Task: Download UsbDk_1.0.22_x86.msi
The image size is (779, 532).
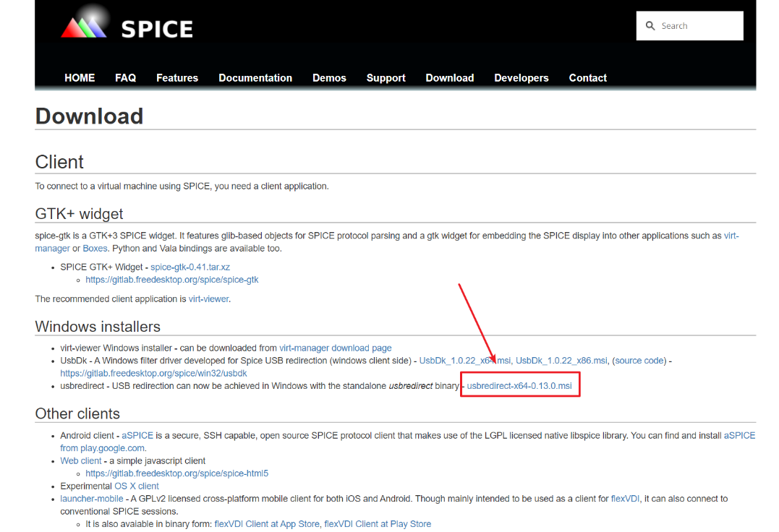Action: pos(561,361)
